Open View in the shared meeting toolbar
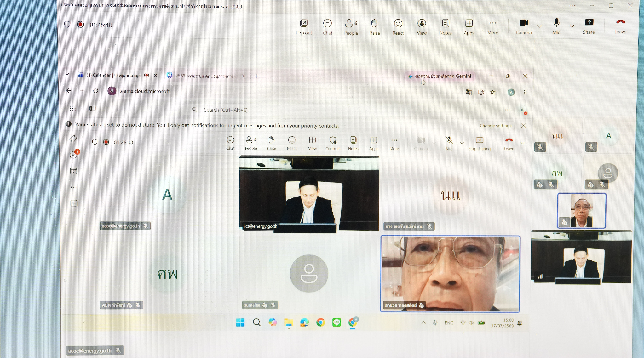 click(312, 143)
